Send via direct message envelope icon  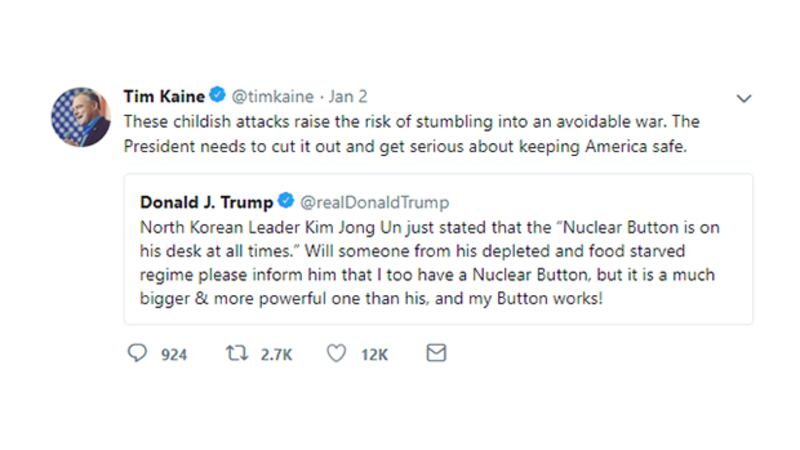[x=435, y=353]
